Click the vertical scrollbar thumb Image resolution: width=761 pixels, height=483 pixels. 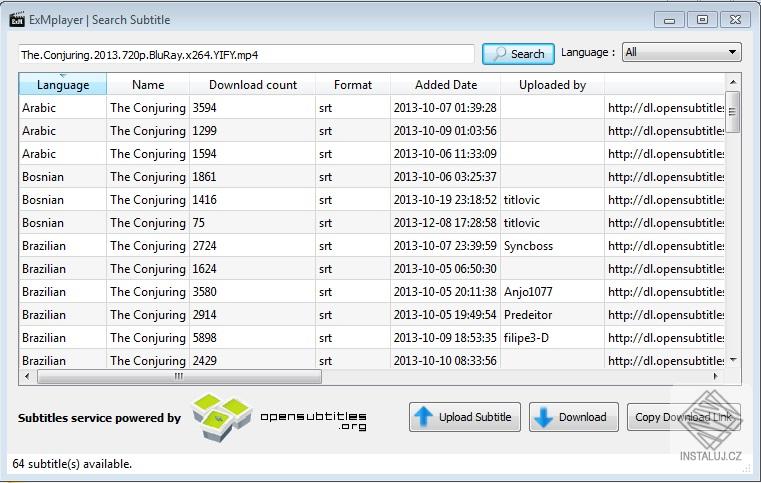tap(733, 112)
